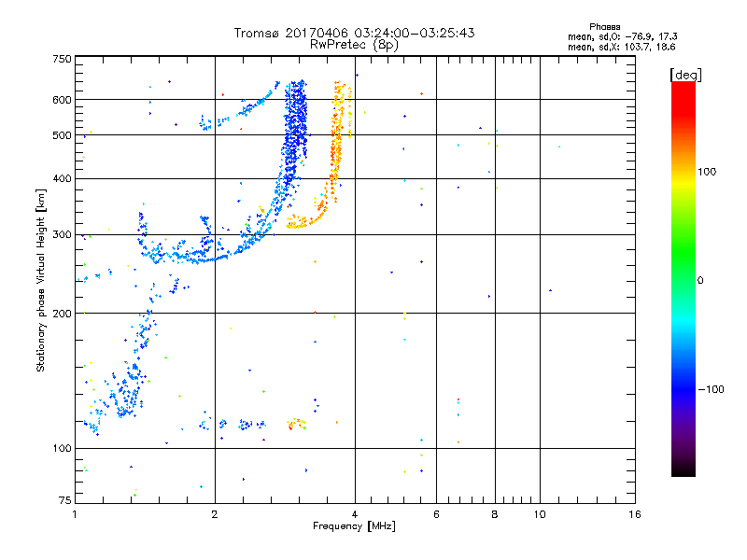Click 'Frequency [MHz]' axis label

pos(354,526)
